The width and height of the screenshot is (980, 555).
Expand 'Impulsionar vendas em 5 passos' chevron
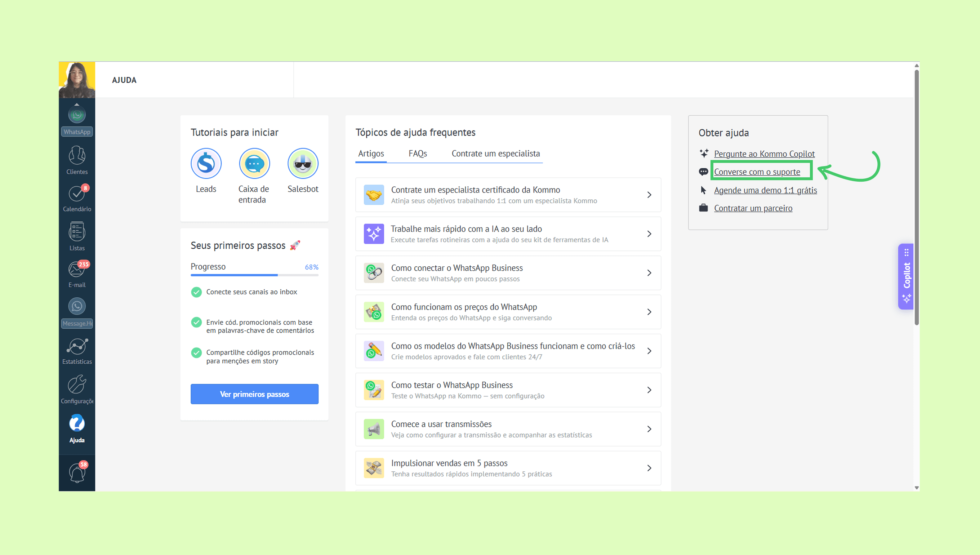click(649, 468)
